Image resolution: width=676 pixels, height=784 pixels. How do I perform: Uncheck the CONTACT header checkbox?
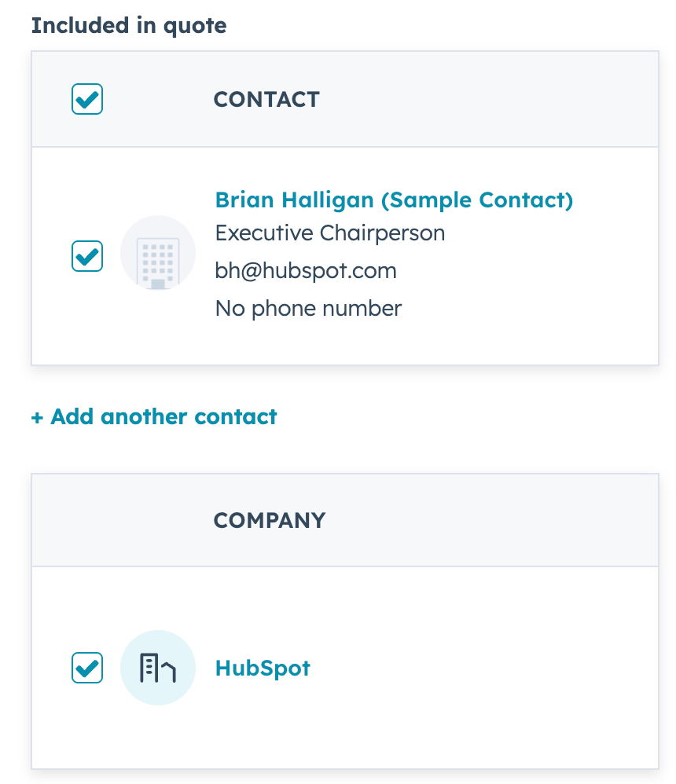point(87,99)
